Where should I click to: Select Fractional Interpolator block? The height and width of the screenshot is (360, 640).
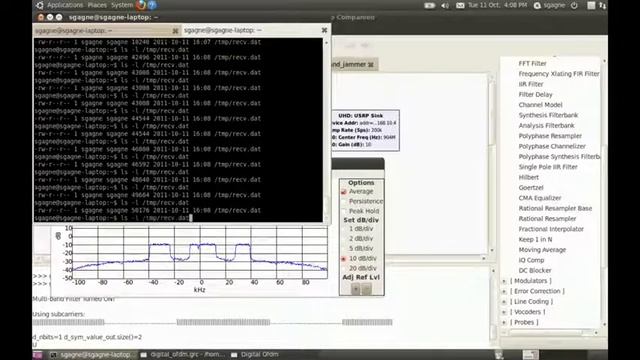coord(551,229)
